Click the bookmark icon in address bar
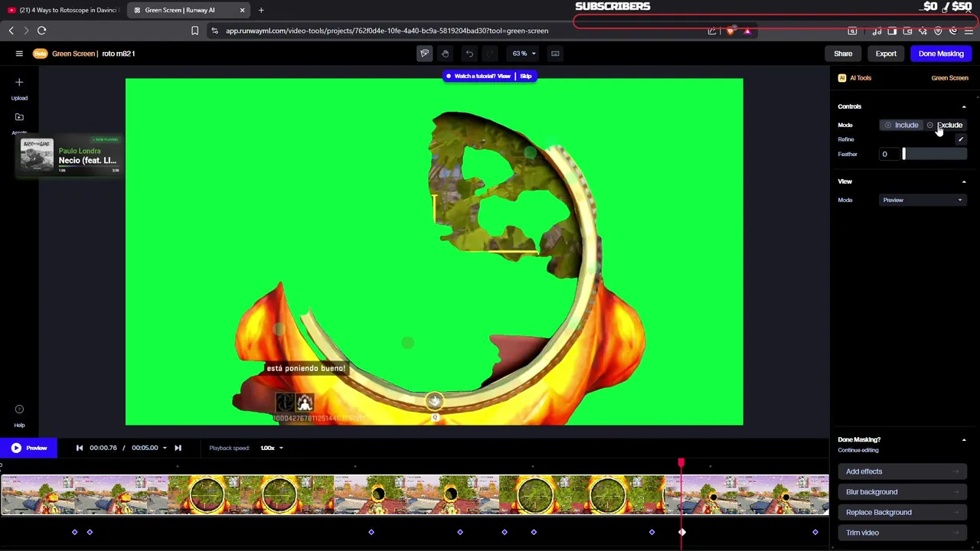980x551 pixels. 194,31
